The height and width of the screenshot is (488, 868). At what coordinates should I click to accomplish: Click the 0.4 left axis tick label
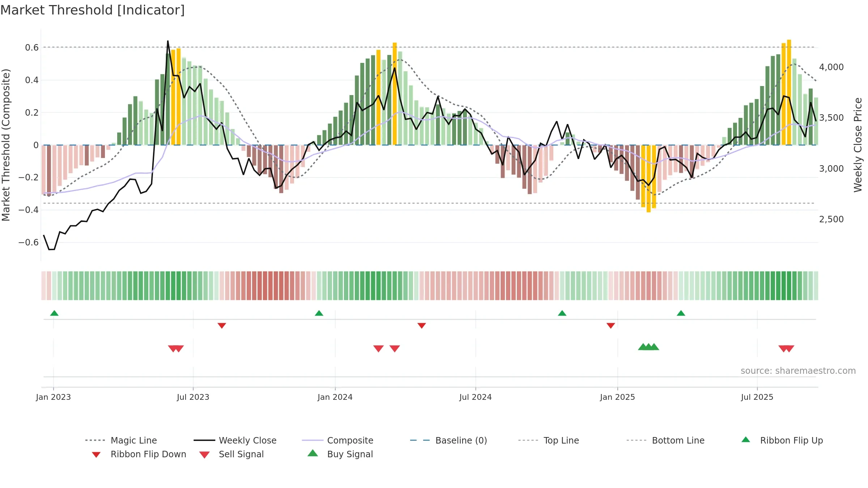[x=32, y=80]
